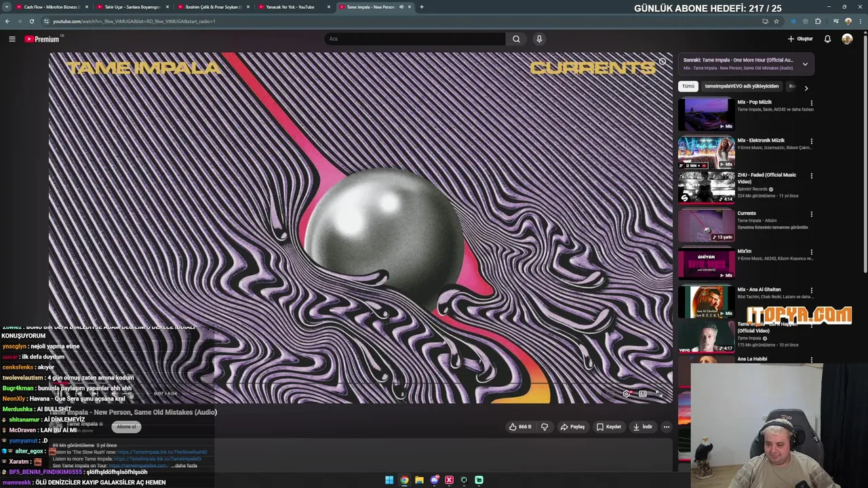Open the green Streamlabs taskbar icon
Screen dimensions: 868x488
click(x=479, y=480)
